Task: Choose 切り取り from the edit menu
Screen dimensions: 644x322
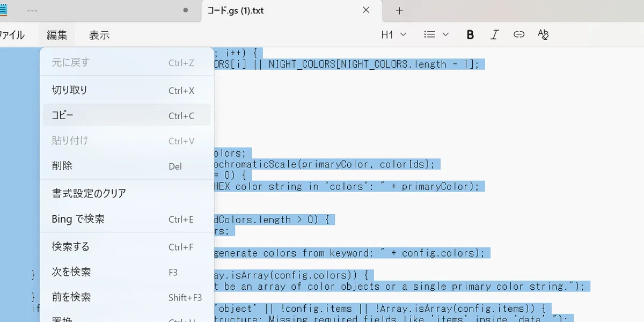Action: tap(127, 90)
